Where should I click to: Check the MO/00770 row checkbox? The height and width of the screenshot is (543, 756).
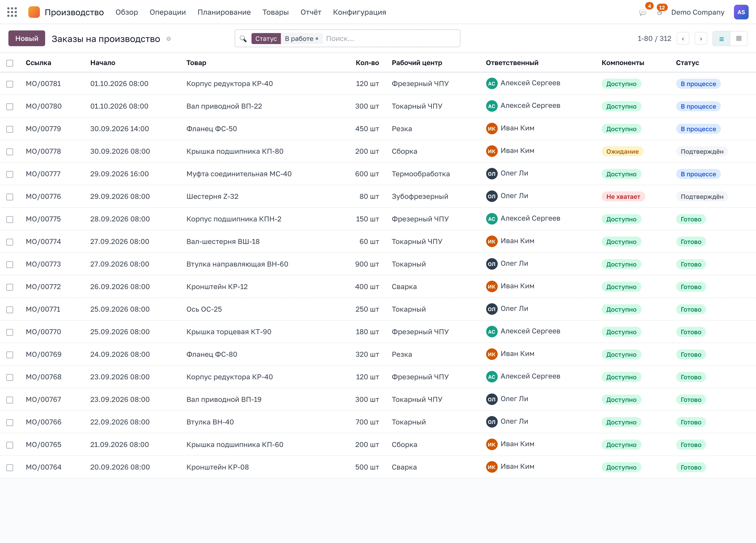click(x=10, y=332)
